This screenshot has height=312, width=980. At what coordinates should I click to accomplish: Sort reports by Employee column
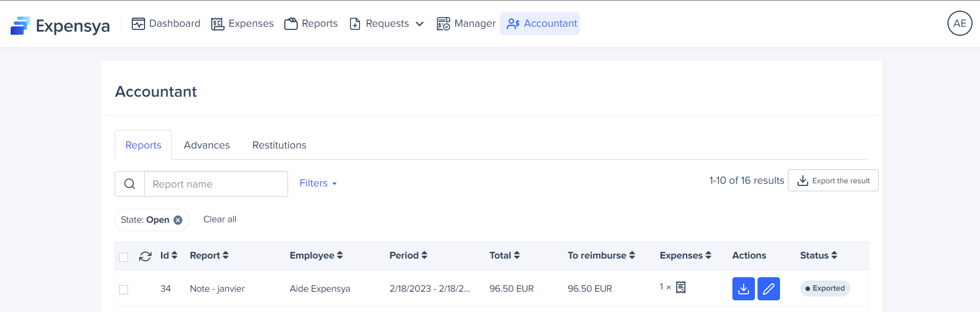[316, 255]
